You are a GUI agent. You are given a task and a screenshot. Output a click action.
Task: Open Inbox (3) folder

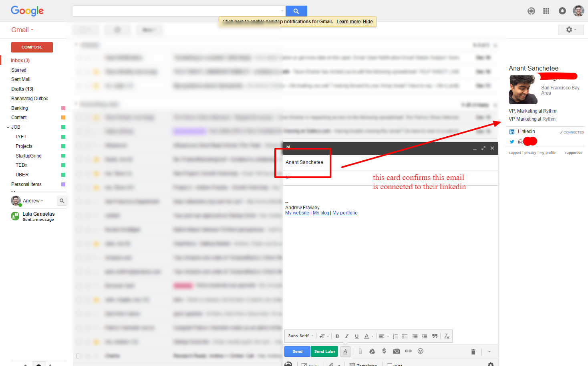(x=20, y=61)
